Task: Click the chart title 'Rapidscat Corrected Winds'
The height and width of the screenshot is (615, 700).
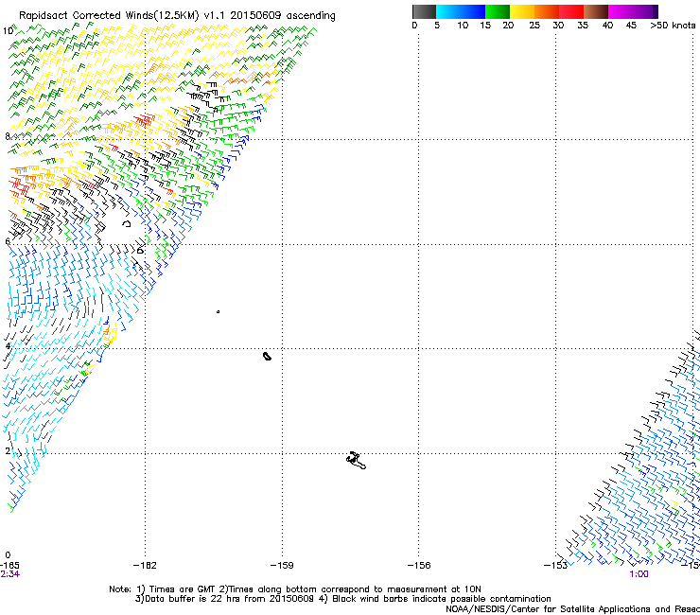Action: [86, 16]
